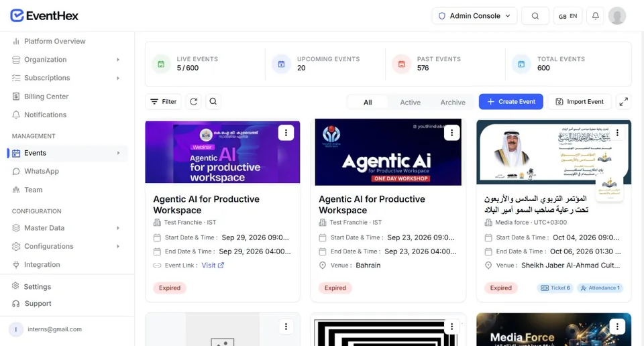Click the Total Events calendar icon

(x=521, y=64)
